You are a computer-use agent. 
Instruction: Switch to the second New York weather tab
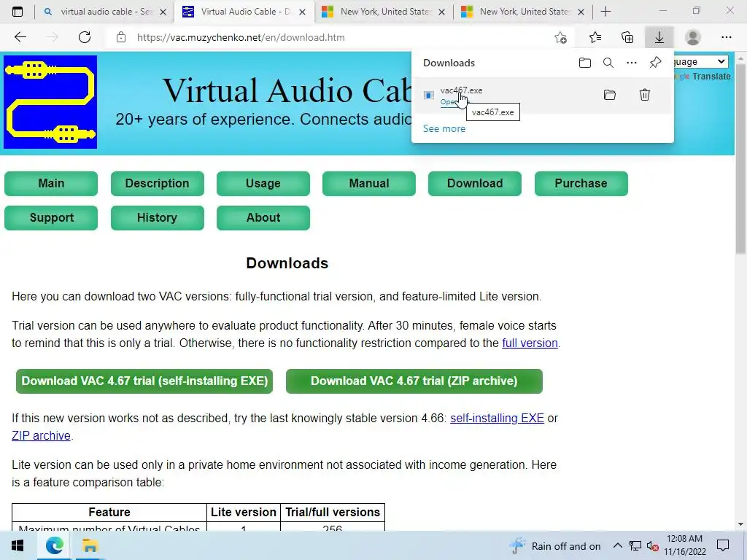click(523, 12)
